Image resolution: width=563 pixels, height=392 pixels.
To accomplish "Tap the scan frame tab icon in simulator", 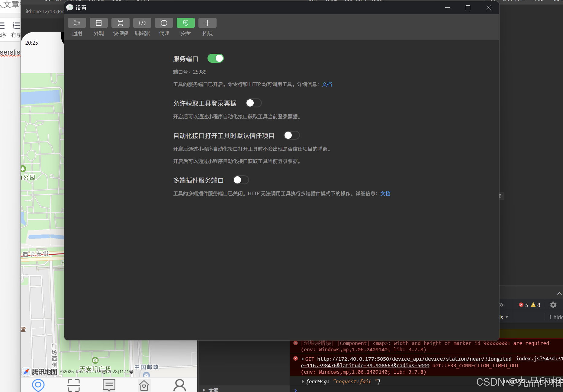I will tap(73, 385).
